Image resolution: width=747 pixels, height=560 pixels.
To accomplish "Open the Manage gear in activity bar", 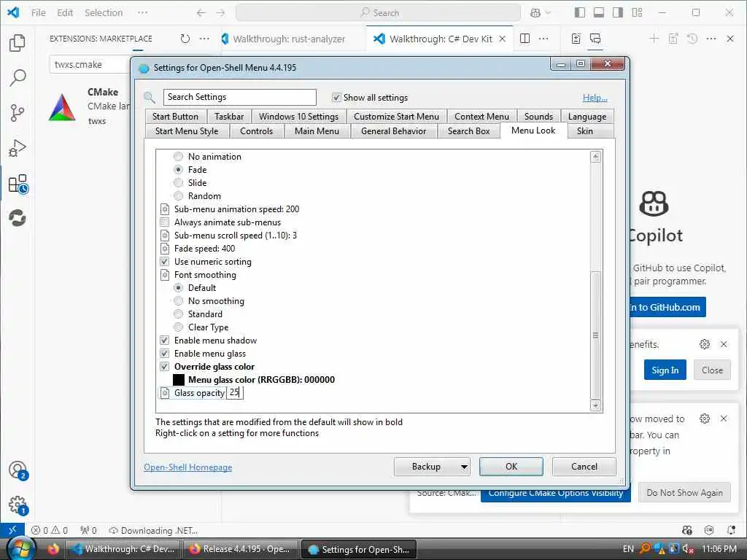I will [x=18, y=505].
